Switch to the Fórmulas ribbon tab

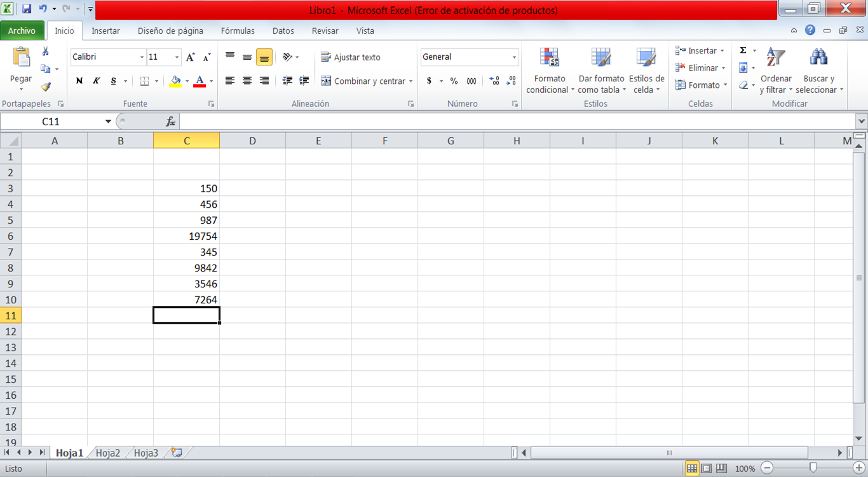pyautogui.click(x=238, y=31)
